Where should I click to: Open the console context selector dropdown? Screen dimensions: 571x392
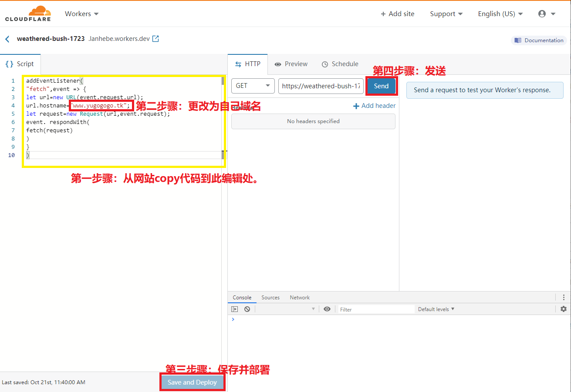(x=286, y=309)
